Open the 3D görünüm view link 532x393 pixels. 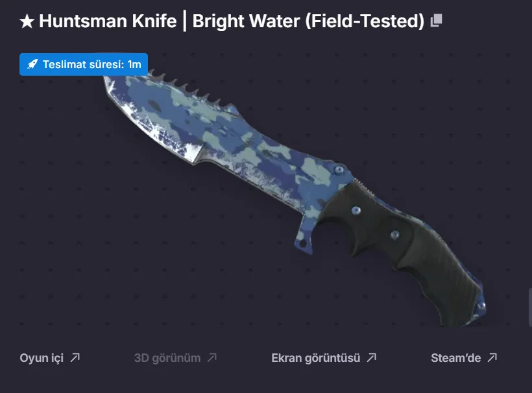(x=175, y=358)
